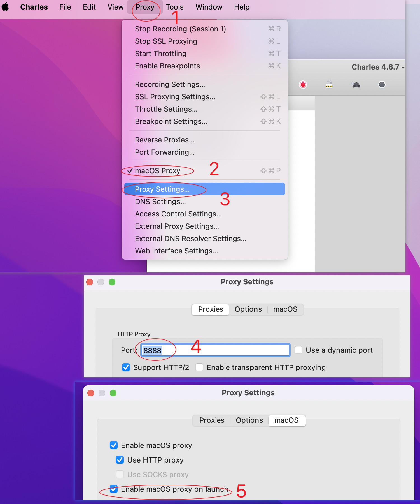Click the red Record button in Charles toolbar
The height and width of the screenshot is (504, 420).
click(303, 85)
